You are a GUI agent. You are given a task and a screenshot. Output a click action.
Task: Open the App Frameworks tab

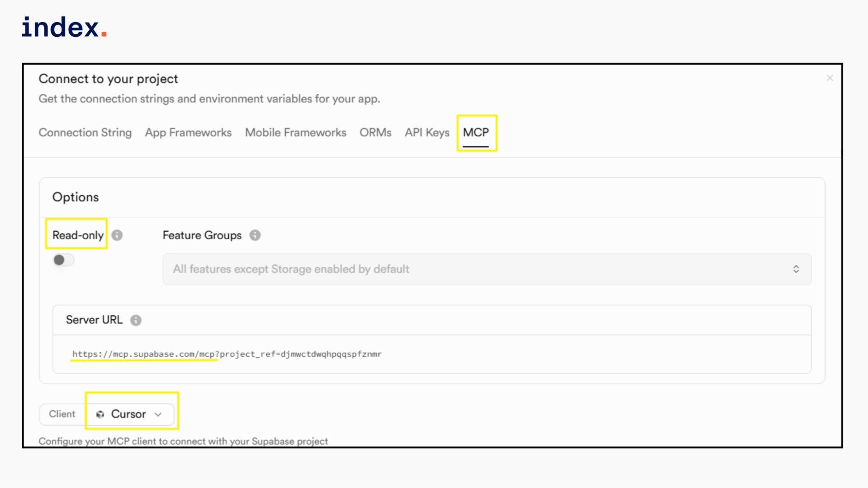click(x=188, y=133)
